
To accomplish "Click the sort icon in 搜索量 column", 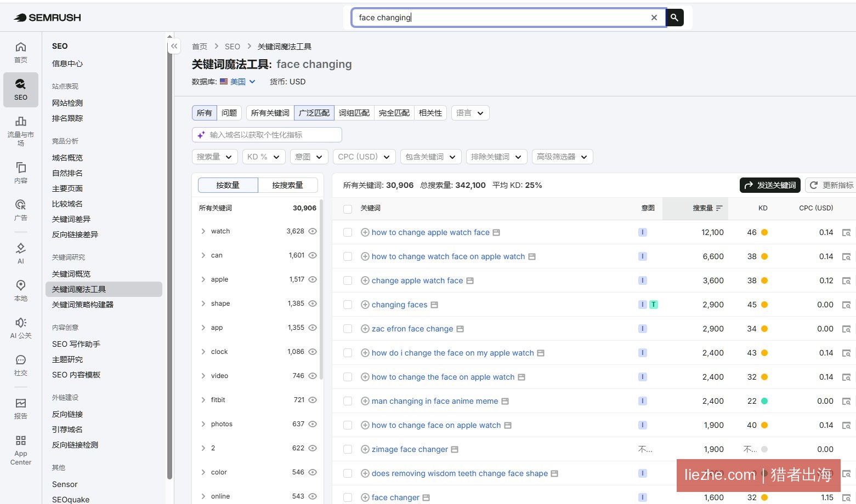I will 719,208.
